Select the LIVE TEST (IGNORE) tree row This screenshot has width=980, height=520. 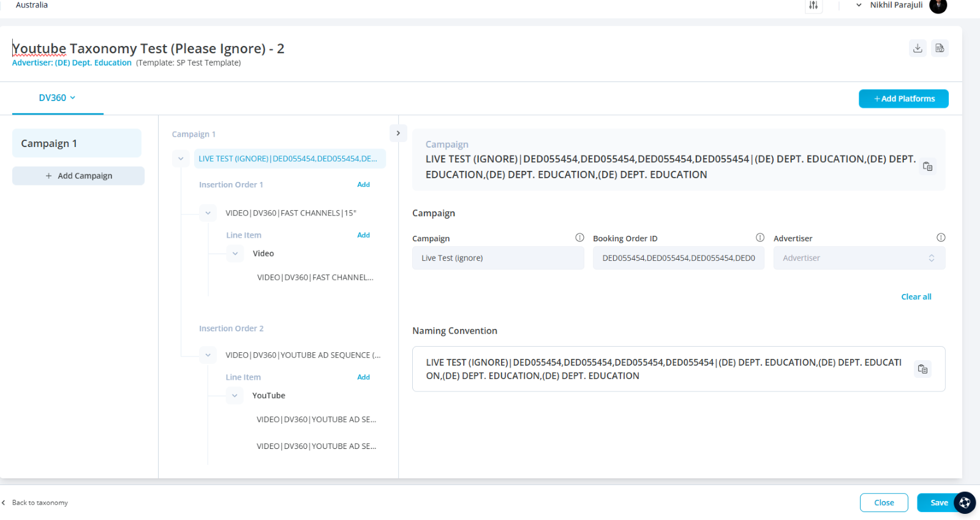pos(290,159)
